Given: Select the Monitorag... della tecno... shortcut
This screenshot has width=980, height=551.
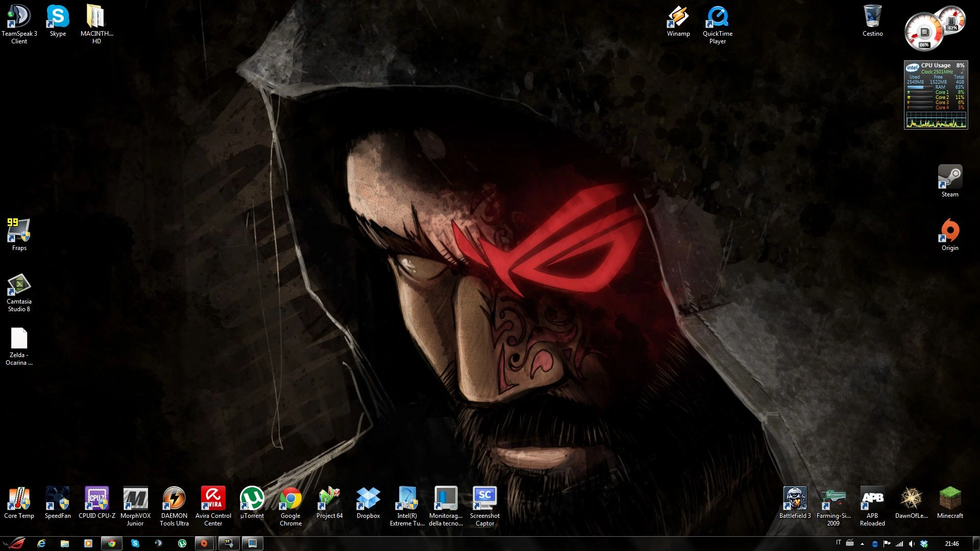Looking at the screenshot, I should [x=446, y=506].
